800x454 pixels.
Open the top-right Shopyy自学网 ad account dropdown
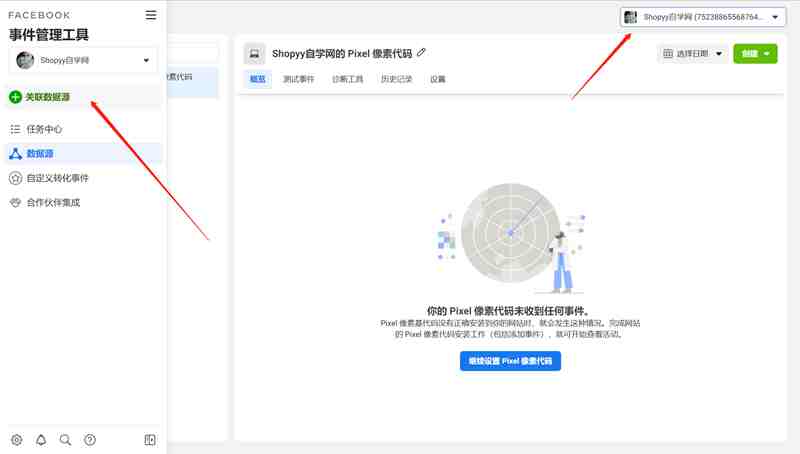coord(703,17)
